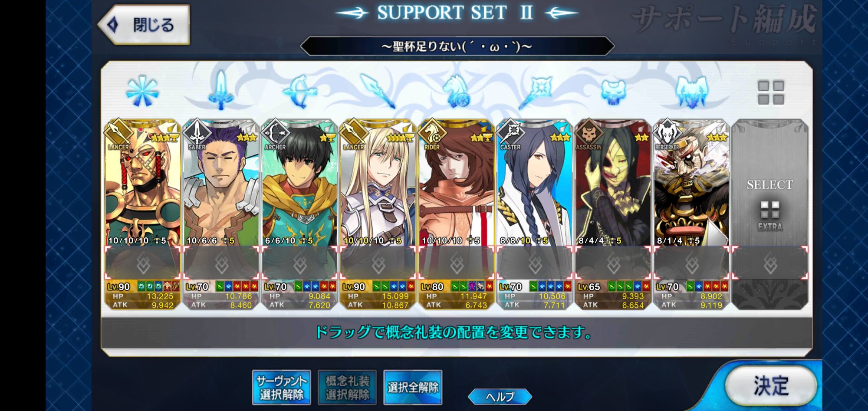The width and height of the screenshot is (868, 411).
Task: Click 選択全解除 button
Action: pos(413,388)
